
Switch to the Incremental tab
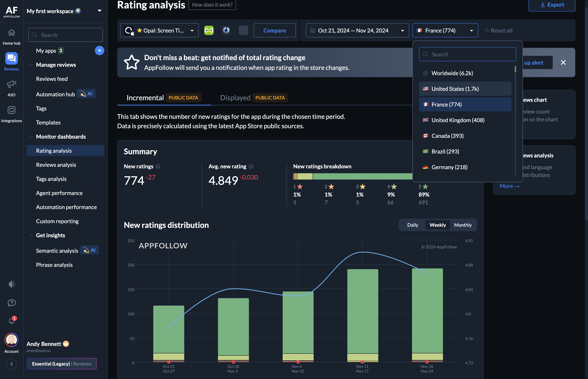pyautogui.click(x=164, y=98)
